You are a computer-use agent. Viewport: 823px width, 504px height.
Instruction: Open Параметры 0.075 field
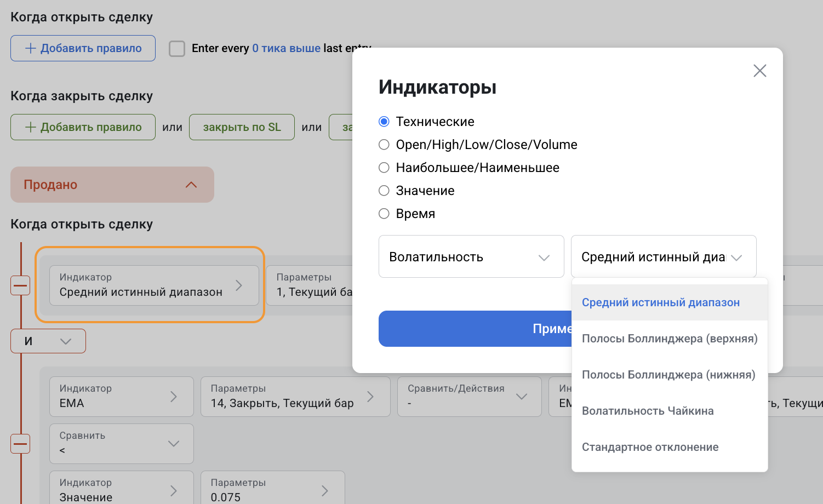273,488
